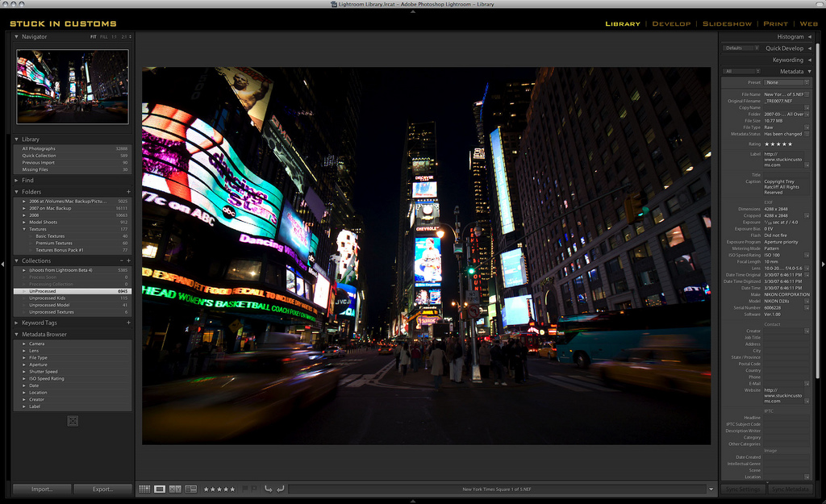Set navigator zoom to FILL
The width and height of the screenshot is (826, 504).
pyautogui.click(x=102, y=37)
